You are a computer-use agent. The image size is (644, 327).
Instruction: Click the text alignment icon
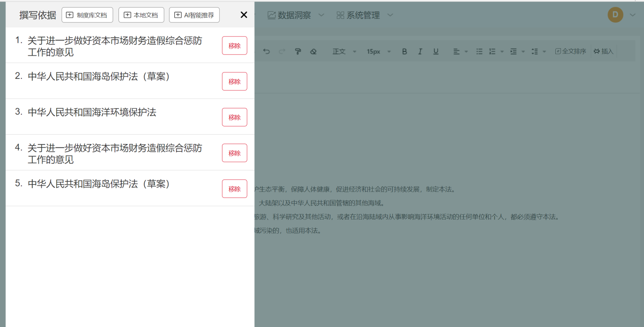click(456, 51)
